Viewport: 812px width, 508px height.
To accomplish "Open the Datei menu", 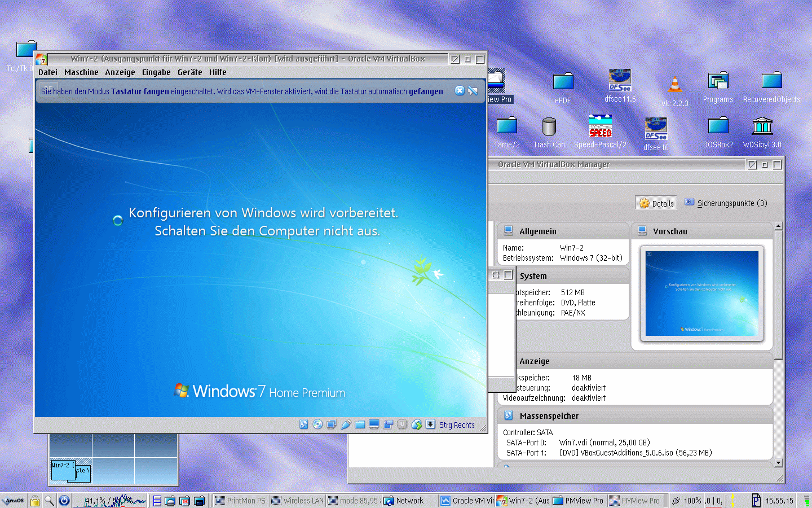I will (48, 72).
